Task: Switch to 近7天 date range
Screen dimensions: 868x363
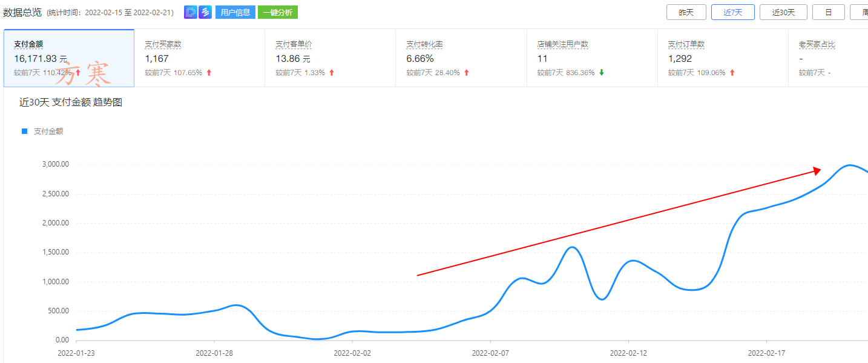Action: pos(732,12)
